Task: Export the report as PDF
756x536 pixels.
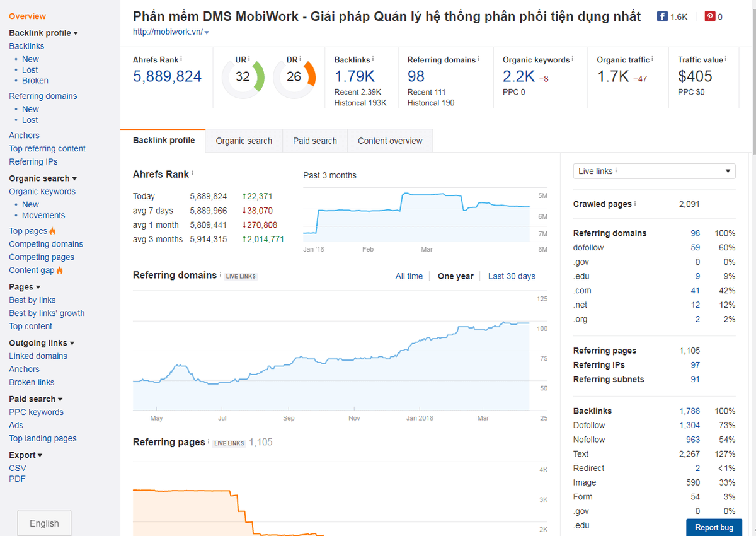Action: [x=17, y=479]
